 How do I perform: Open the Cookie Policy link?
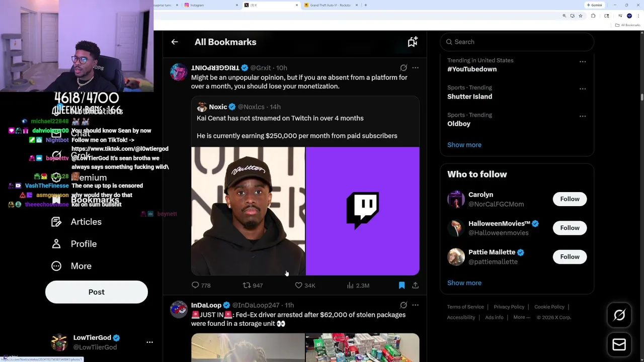(549, 307)
